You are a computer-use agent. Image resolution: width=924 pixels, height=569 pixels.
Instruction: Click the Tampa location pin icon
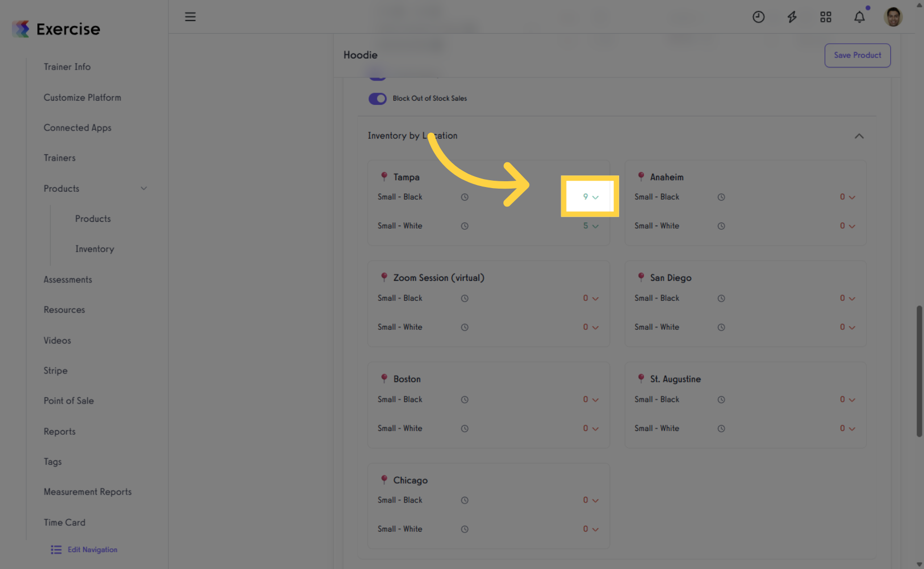384,176
